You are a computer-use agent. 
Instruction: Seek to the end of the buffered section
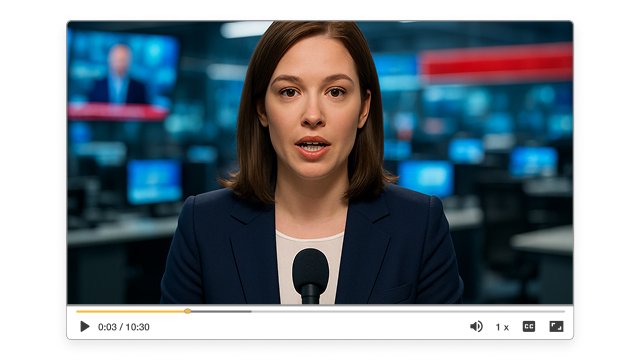click(x=251, y=311)
